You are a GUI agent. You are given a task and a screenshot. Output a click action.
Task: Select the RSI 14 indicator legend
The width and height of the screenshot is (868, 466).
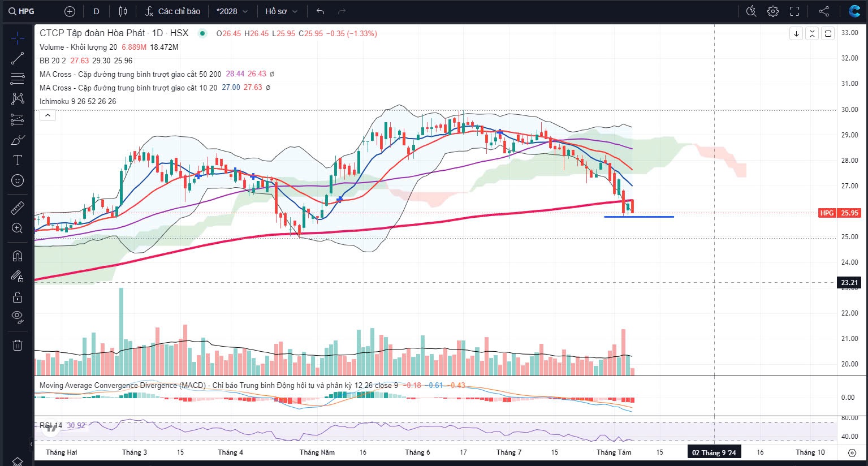coord(51,425)
